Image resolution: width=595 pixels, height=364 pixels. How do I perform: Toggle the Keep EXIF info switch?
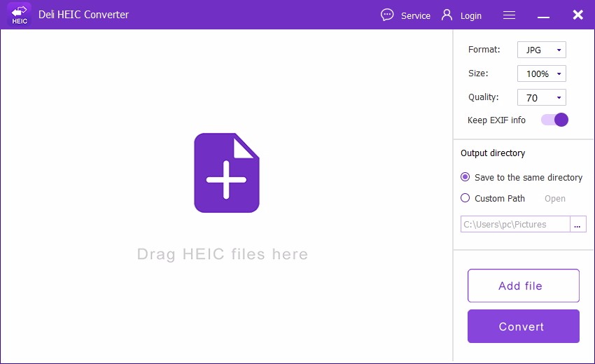(555, 120)
